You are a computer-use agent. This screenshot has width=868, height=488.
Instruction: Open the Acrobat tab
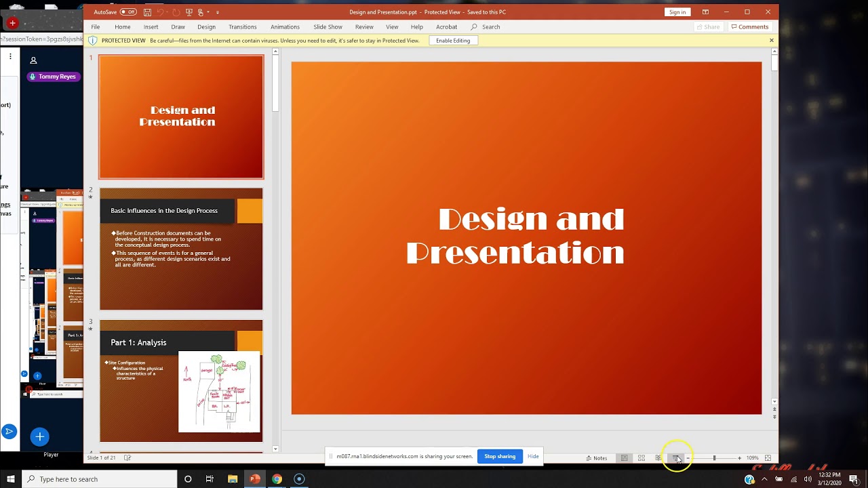pyautogui.click(x=447, y=27)
